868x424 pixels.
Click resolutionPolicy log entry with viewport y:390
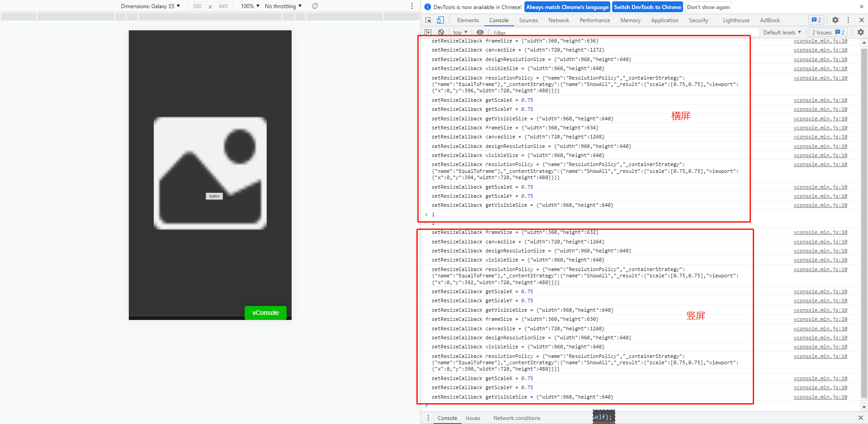point(585,362)
